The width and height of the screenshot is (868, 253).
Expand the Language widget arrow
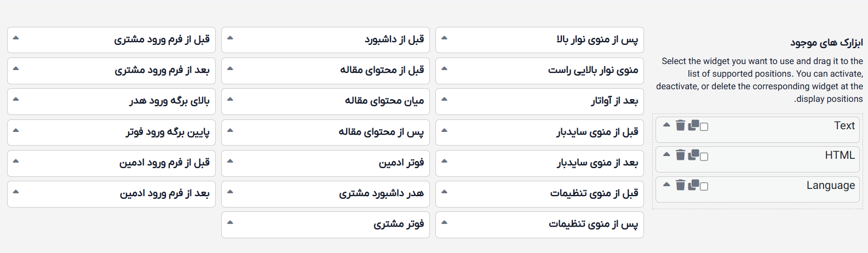click(x=666, y=185)
